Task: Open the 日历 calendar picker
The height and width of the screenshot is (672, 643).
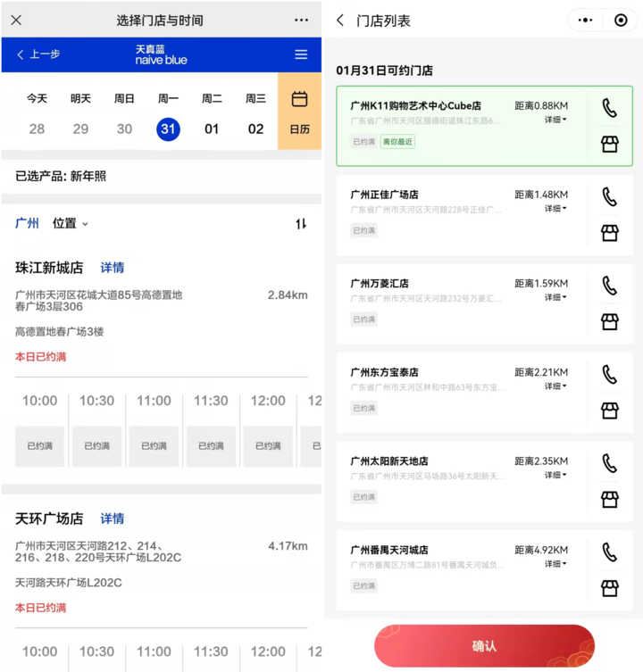Action: tap(299, 111)
